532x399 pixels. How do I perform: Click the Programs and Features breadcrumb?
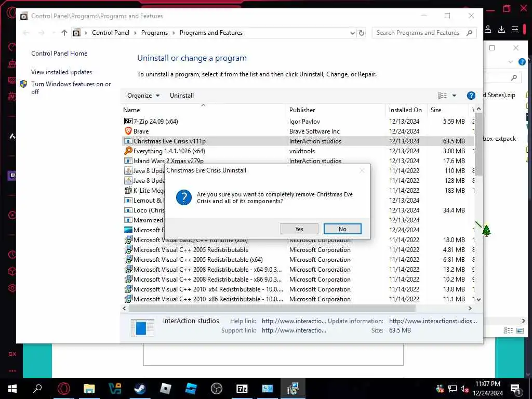(x=211, y=33)
